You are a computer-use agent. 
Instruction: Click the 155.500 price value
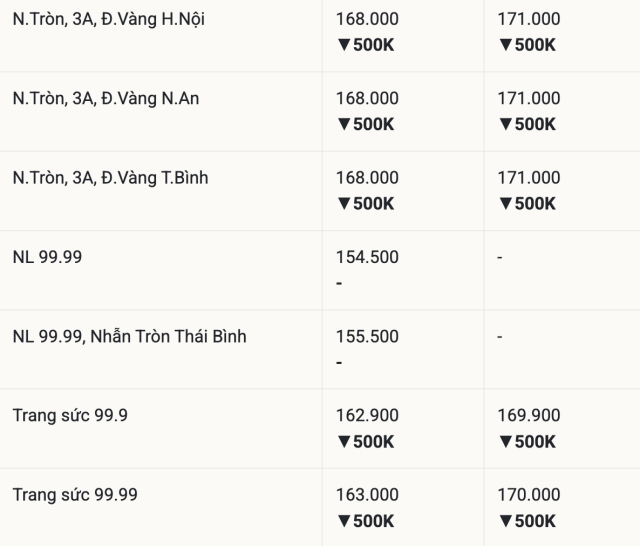(367, 336)
